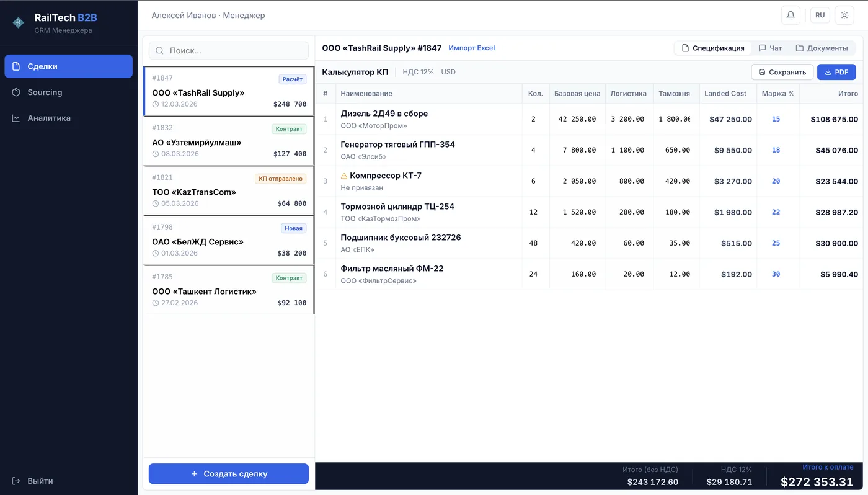Screen dimensions: 868x495
Task: Open the НДС 12% setting
Action: click(418, 72)
